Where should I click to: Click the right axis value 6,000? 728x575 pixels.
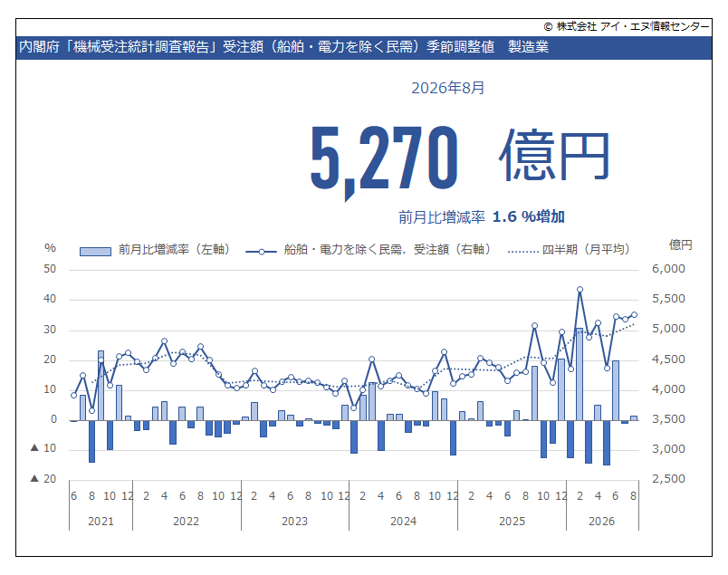668,268
